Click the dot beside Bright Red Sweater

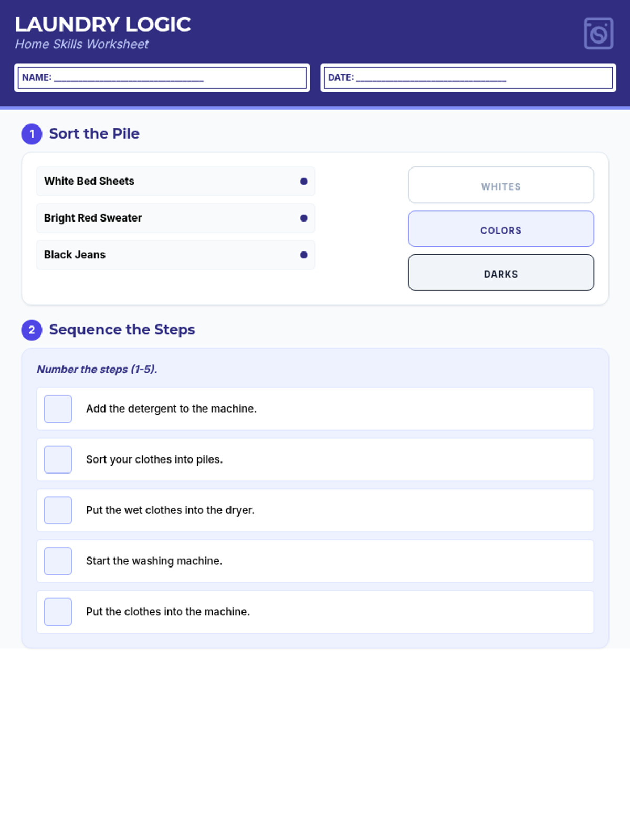click(x=303, y=218)
